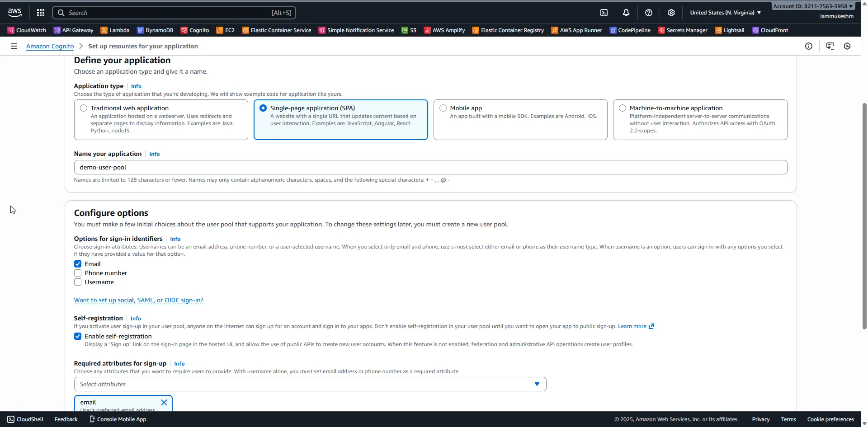The width and height of the screenshot is (868, 427).
Task: Open the console settings gear
Action: 671,12
